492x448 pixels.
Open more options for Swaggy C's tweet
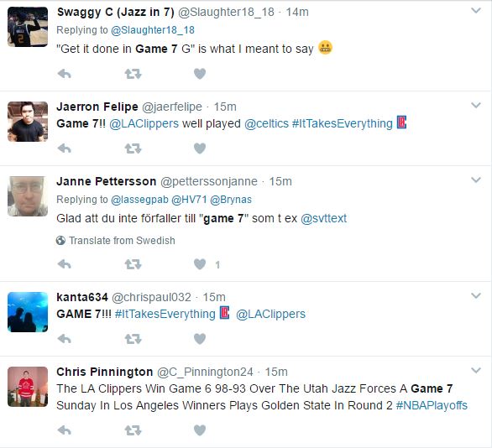(x=476, y=11)
